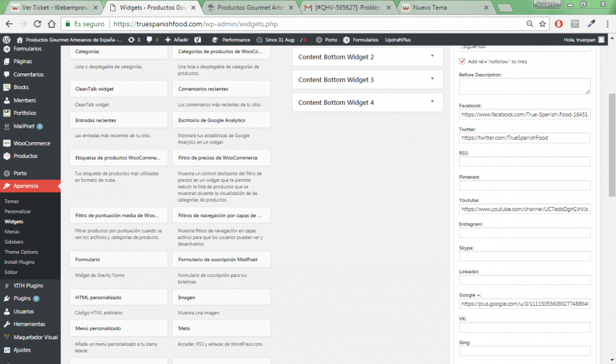
Task: Click the Yoast SEO icon in the admin bar
Action: coord(198,40)
